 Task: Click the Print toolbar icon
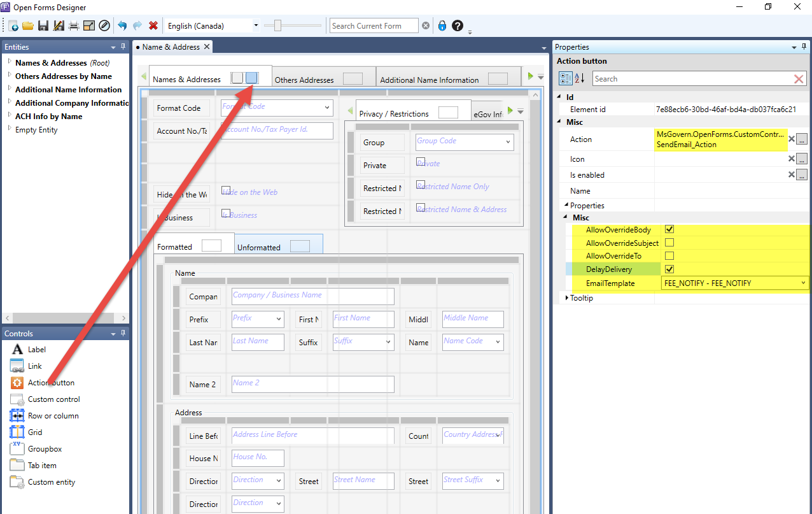pos(74,26)
